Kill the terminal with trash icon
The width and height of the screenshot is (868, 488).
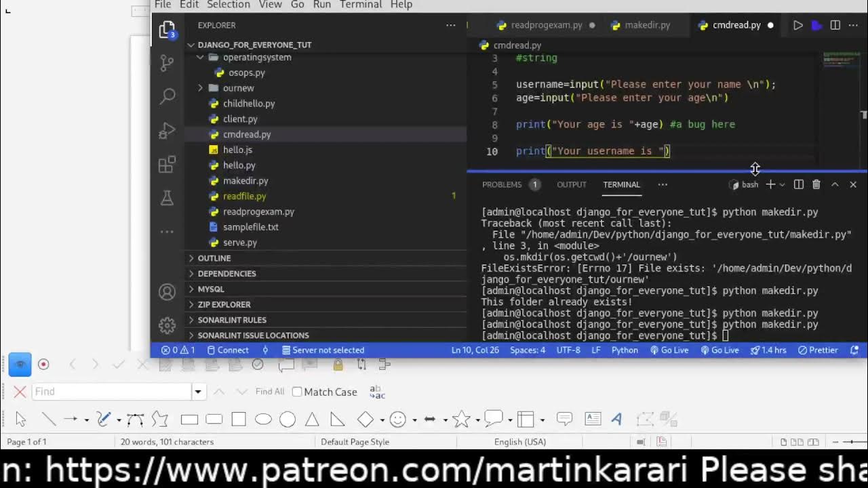[x=816, y=184]
